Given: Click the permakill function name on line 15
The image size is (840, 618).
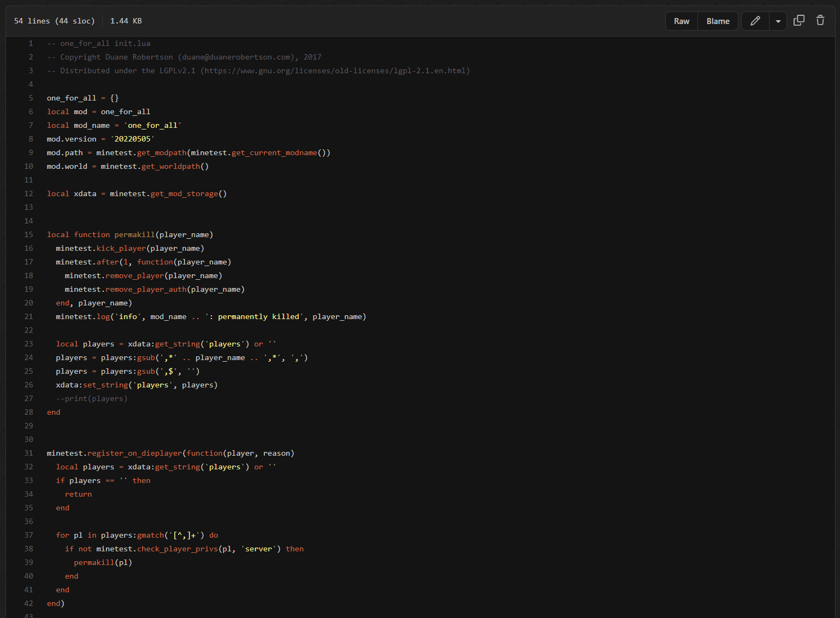Looking at the screenshot, I should click(x=134, y=235).
